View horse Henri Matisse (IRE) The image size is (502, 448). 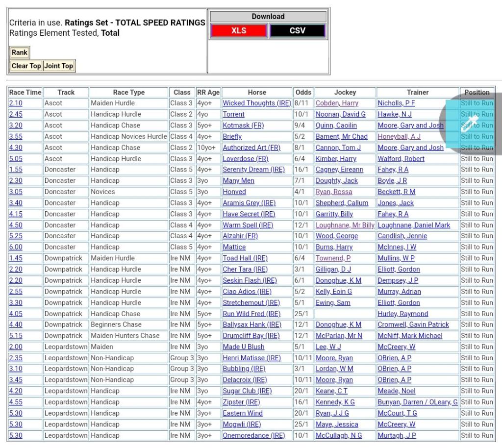[251, 358]
